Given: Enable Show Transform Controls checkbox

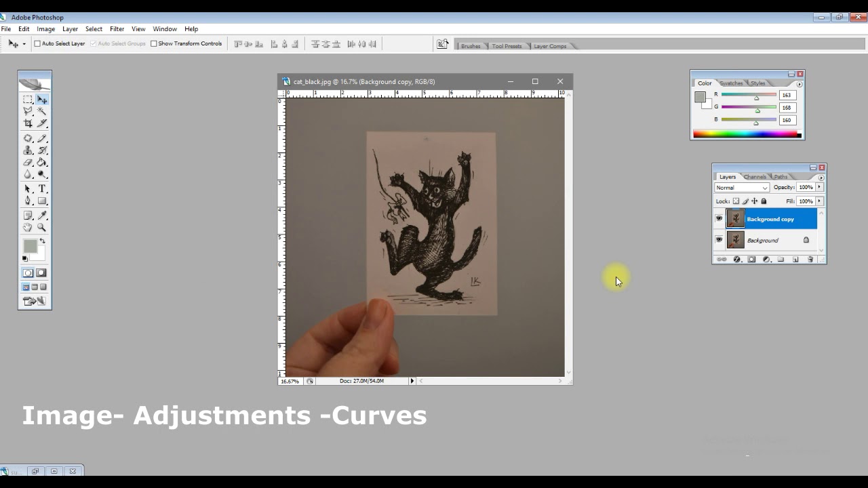Looking at the screenshot, I should pyautogui.click(x=153, y=43).
